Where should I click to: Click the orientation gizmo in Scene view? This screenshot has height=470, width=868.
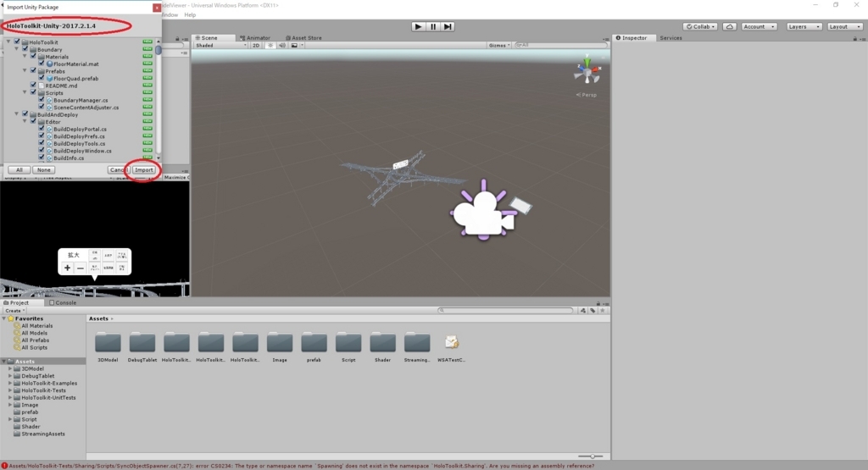pos(587,71)
